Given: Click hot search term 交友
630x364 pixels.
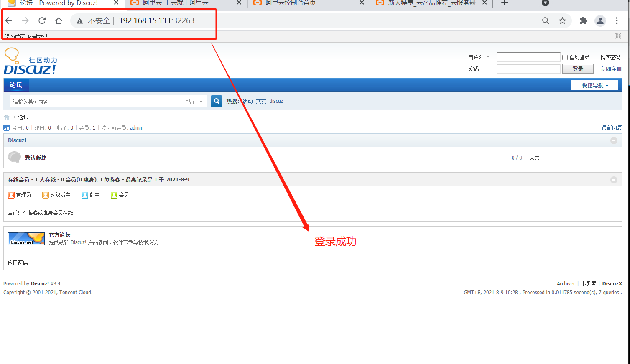Looking at the screenshot, I should (x=261, y=101).
